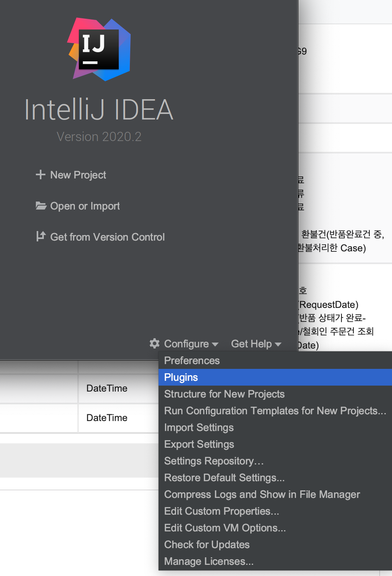Start a New Project
The image size is (392, 576).
click(x=78, y=175)
